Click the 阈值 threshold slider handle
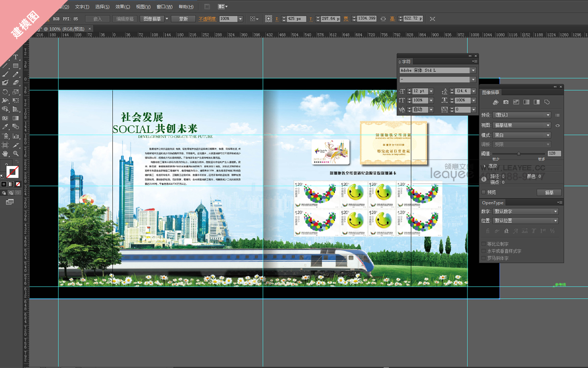 (x=519, y=154)
